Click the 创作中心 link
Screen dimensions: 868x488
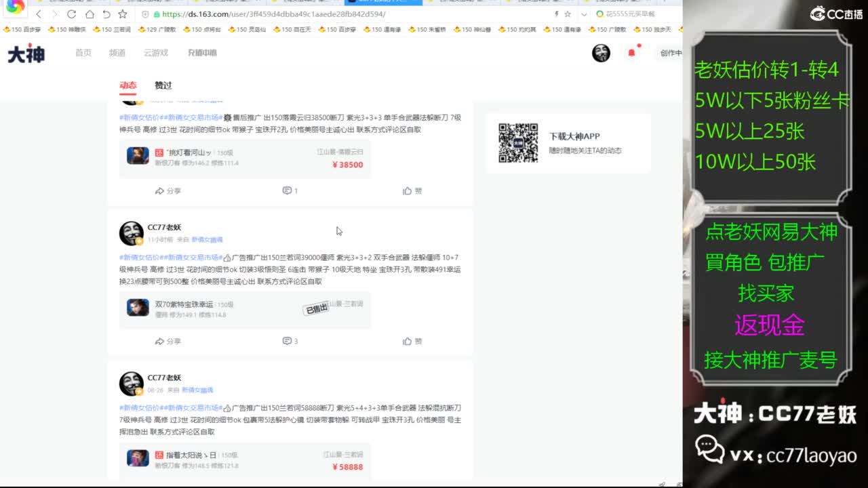coord(672,52)
